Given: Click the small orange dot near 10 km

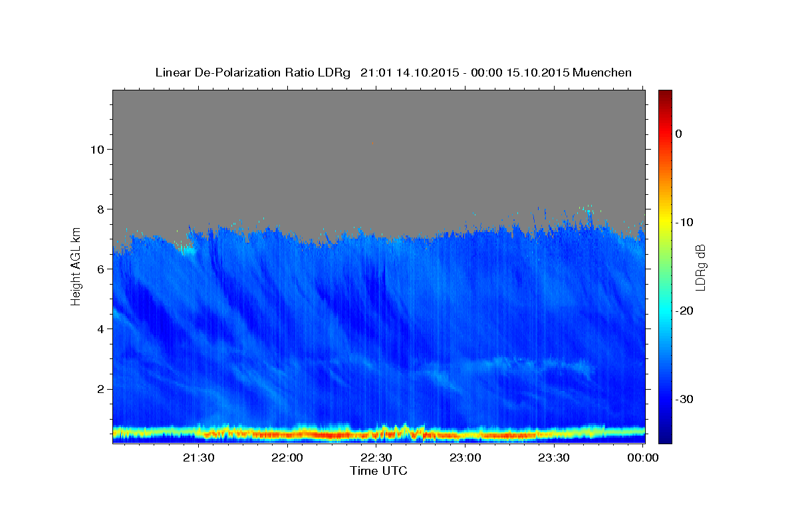Looking at the screenshot, I should [x=373, y=143].
